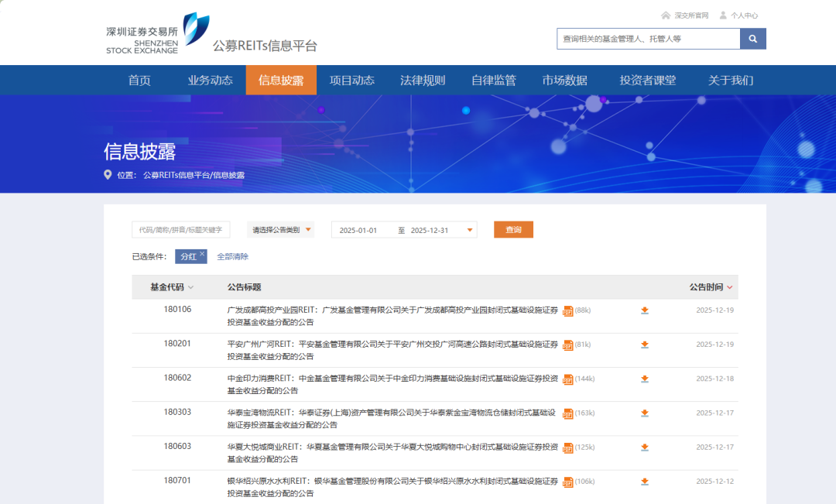The height and width of the screenshot is (504, 836).
Task: Click the orange 查询 button
Action: 513,230
